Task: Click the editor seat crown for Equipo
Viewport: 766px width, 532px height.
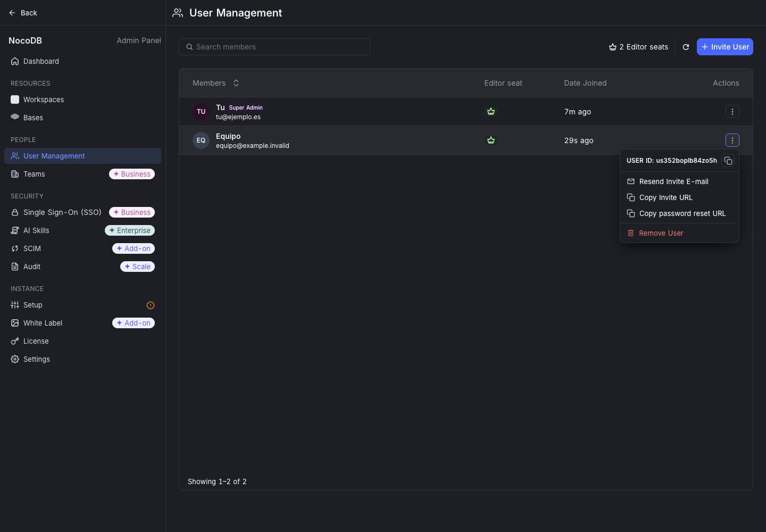Action: [491, 140]
